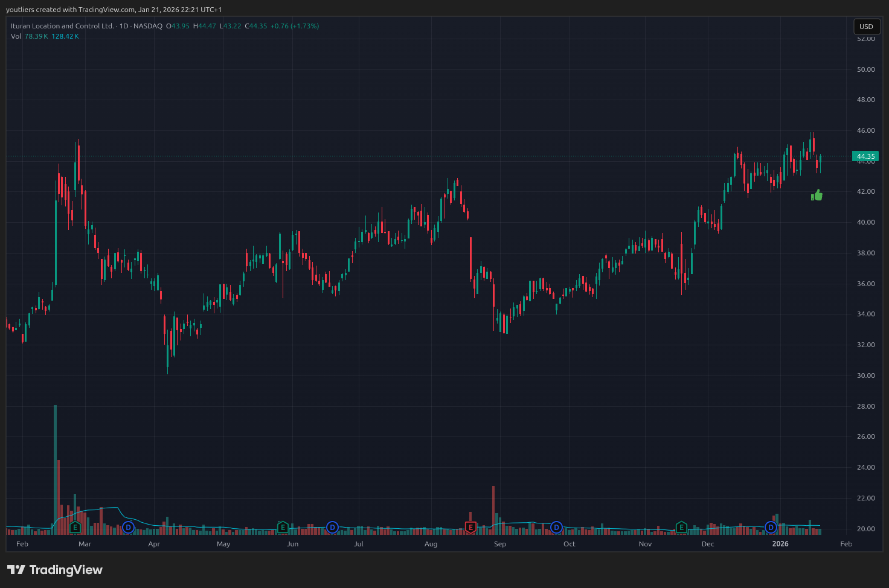
Task: Click the Ituran Location and Control symbol title
Action: 62,26
